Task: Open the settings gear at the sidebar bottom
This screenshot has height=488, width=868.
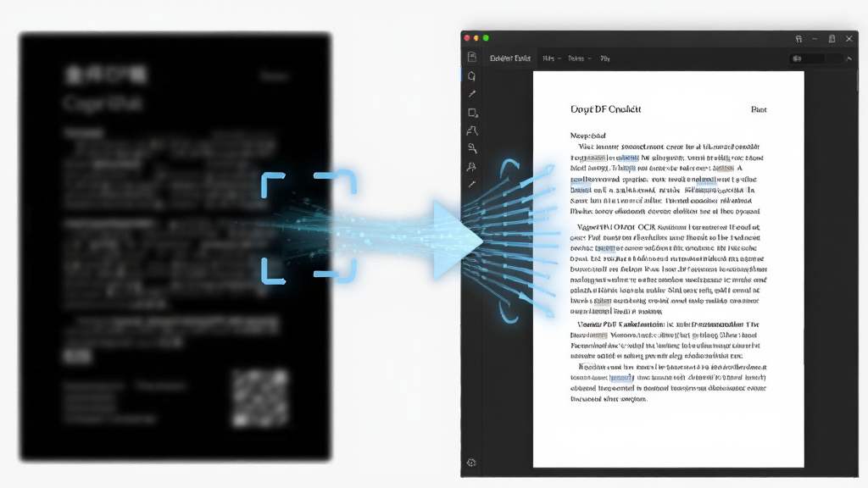Action: (x=471, y=463)
